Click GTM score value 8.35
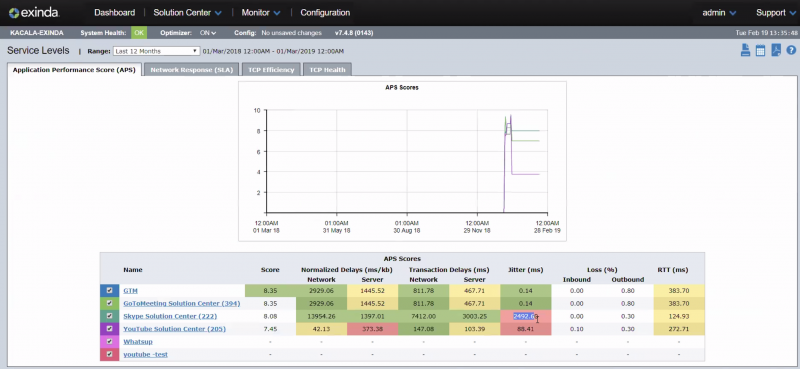800x369 pixels. [270, 290]
